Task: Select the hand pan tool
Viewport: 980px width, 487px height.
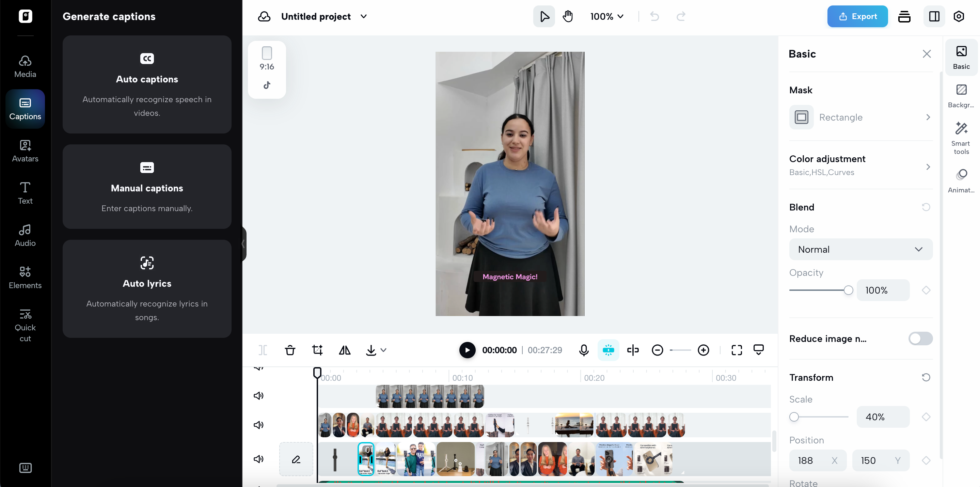Action: click(x=568, y=16)
